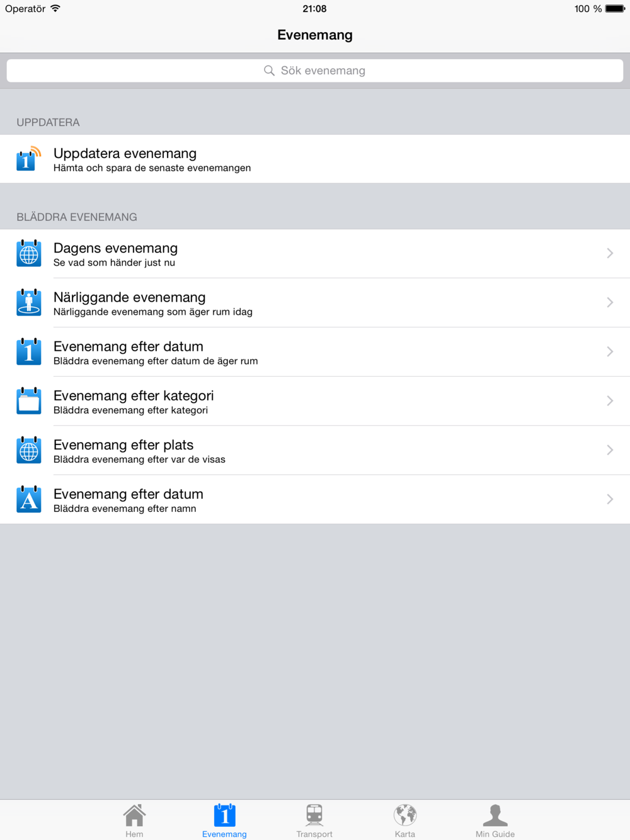The image size is (630, 840).
Task: Open the Transport train tab
Action: click(314, 820)
